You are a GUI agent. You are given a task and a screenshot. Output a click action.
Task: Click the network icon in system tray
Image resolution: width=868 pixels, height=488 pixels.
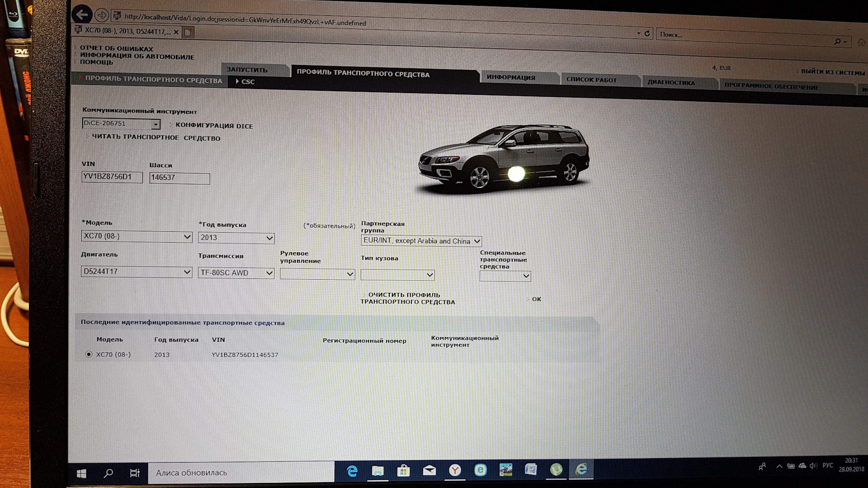click(x=791, y=466)
